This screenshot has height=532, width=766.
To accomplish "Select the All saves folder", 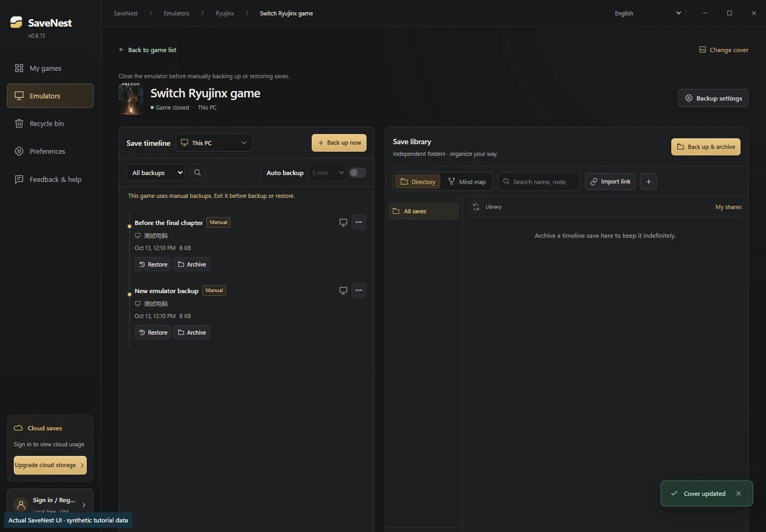I will click(424, 211).
